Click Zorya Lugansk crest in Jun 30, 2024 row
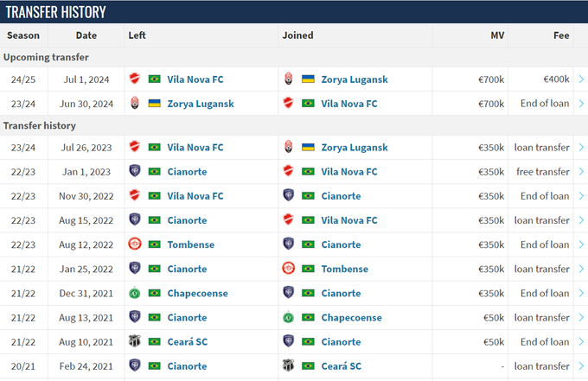This screenshot has height=381, width=588. coord(135,104)
